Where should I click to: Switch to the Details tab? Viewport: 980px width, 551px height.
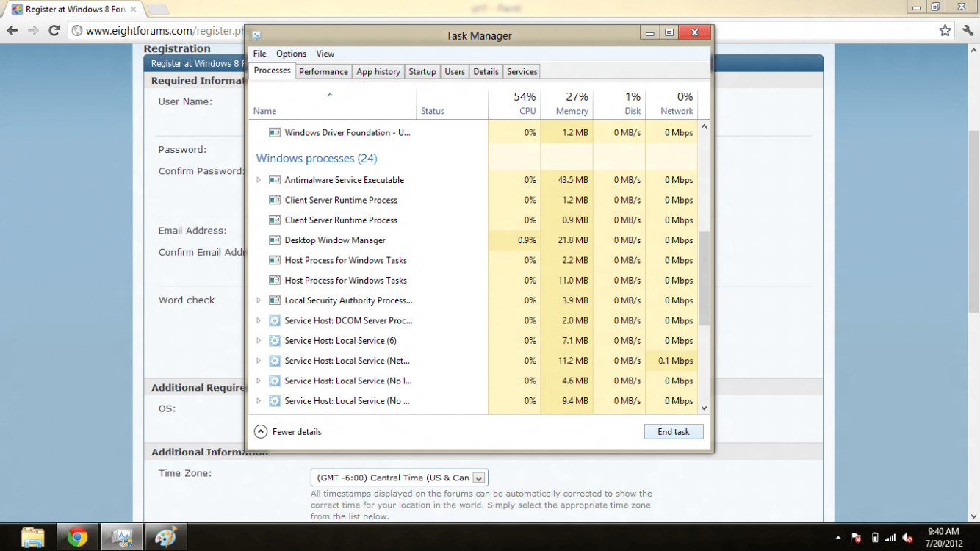click(486, 71)
